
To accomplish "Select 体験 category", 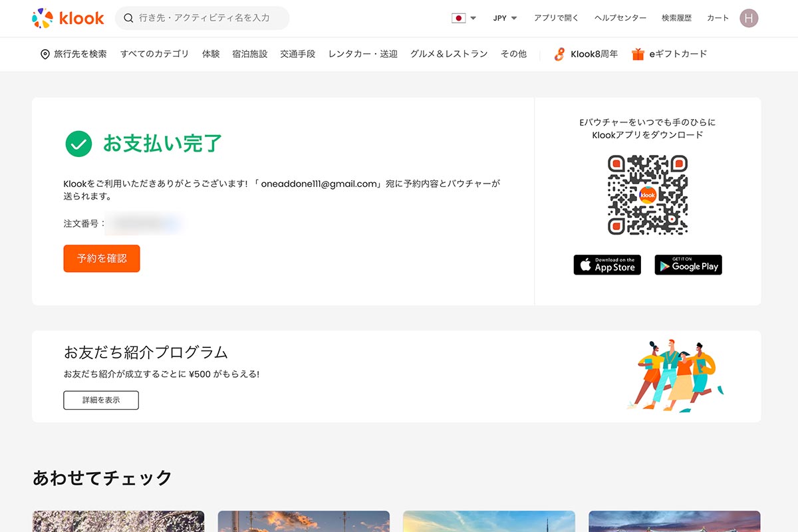I will (211, 54).
